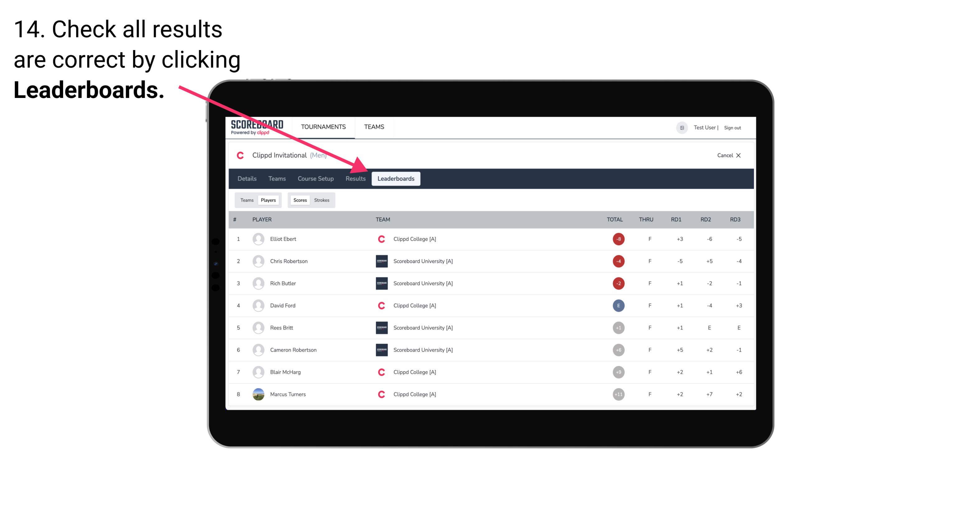This screenshot has width=980, height=527.
Task: Toggle the Strokes filter button
Action: tap(323, 200)
